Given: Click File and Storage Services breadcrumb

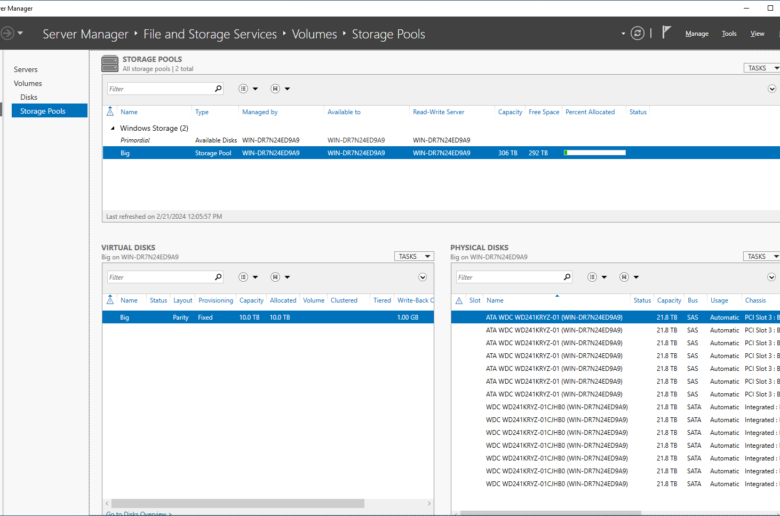Looking at the screenshot, I should [210, 34].
